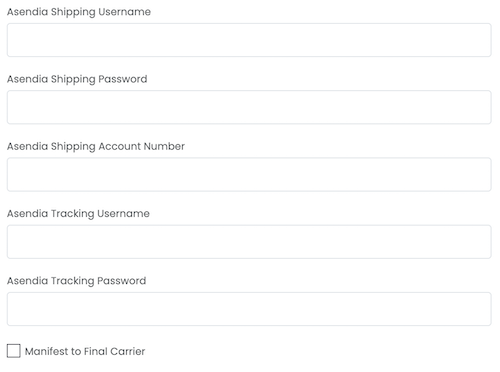The width and height of the screenshot is (500, 372).
Task: Click into the Asendia Shipping Password field
Action: (x=249, y=107)
